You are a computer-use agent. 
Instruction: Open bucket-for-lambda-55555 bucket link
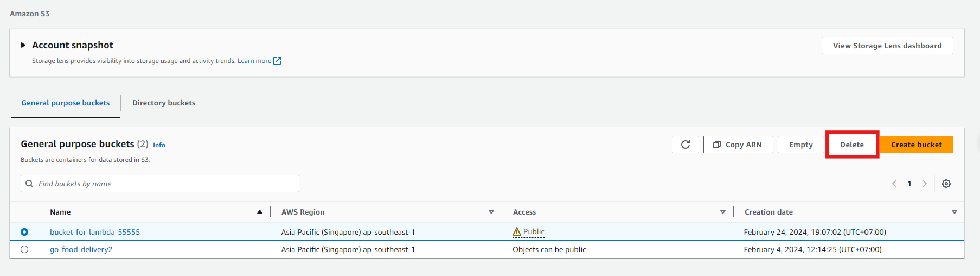[95, 232]
